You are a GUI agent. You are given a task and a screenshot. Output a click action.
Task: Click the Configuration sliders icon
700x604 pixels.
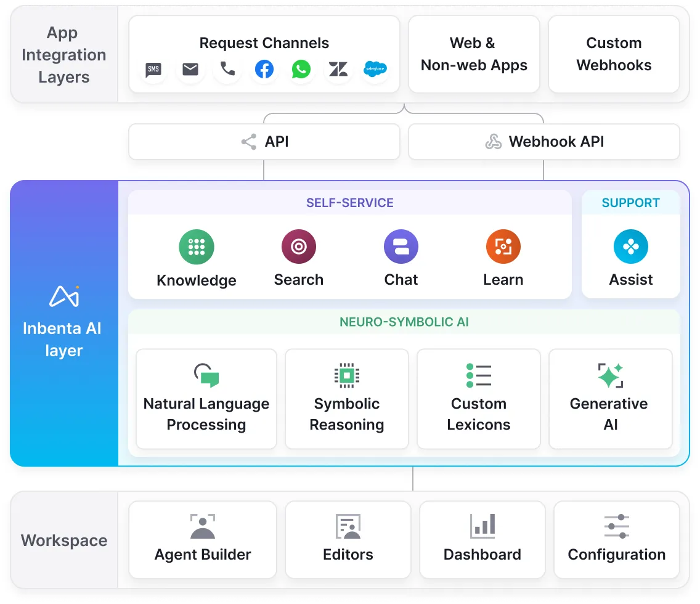coord(616,526)
